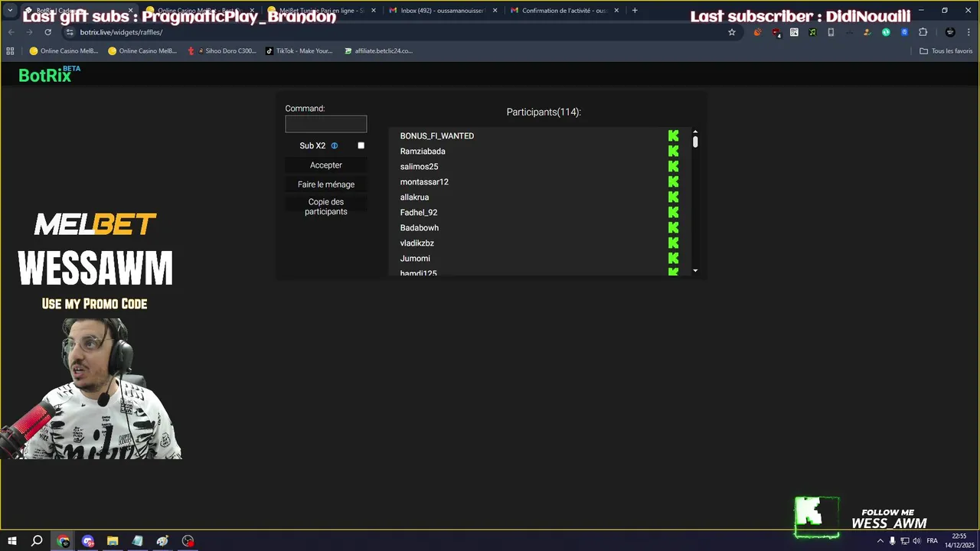Click the BotRix BETA logo
980x551 pixels.
[x=50, y=74]
